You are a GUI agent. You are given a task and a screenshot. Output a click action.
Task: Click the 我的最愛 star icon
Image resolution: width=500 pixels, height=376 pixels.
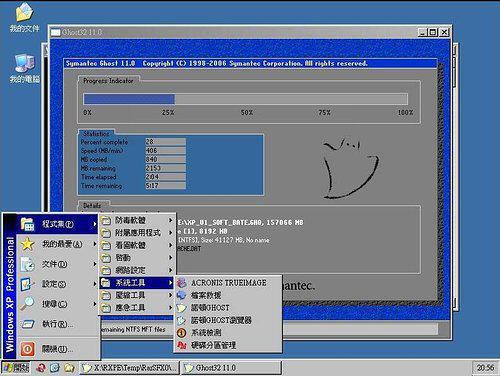coord(27,244)
